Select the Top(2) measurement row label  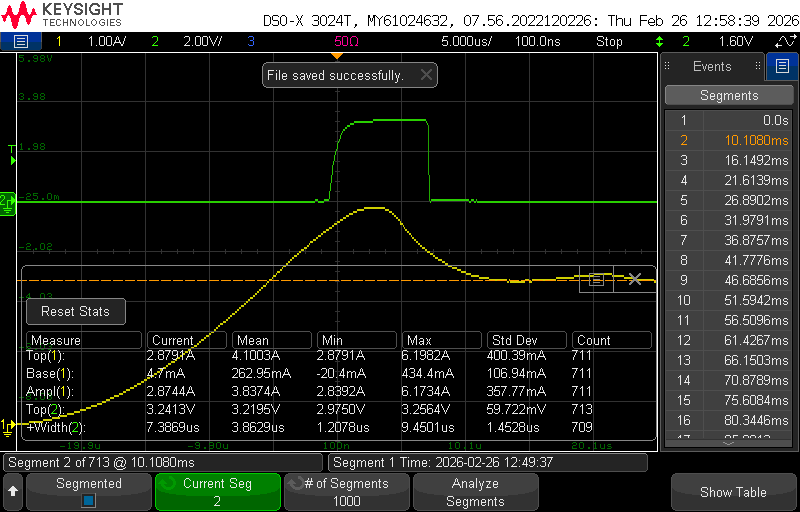click(x=45, y=409)
